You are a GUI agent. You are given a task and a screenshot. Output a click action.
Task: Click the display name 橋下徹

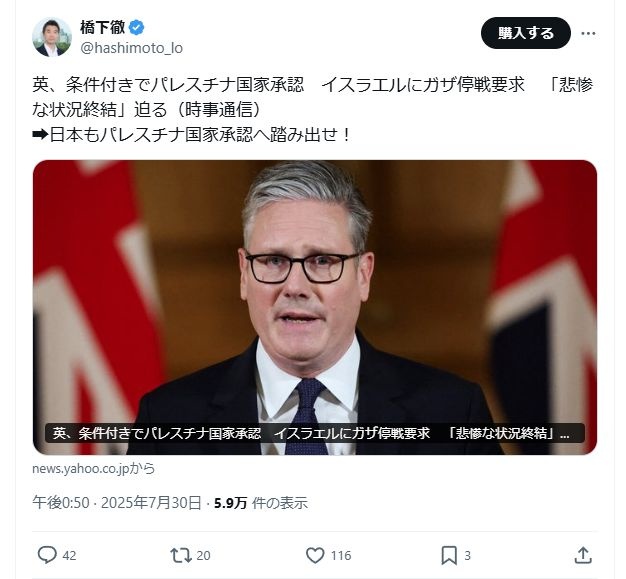(x=103, y=27)
